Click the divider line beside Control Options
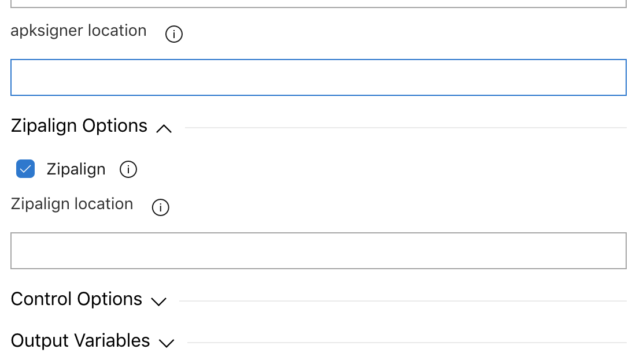 [x=402, y=301]
